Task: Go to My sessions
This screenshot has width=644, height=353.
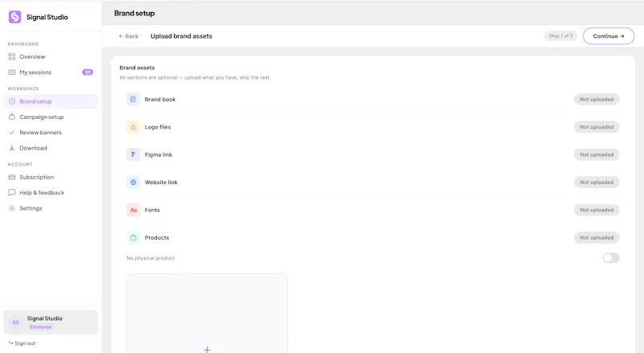Action: point(51,72)
